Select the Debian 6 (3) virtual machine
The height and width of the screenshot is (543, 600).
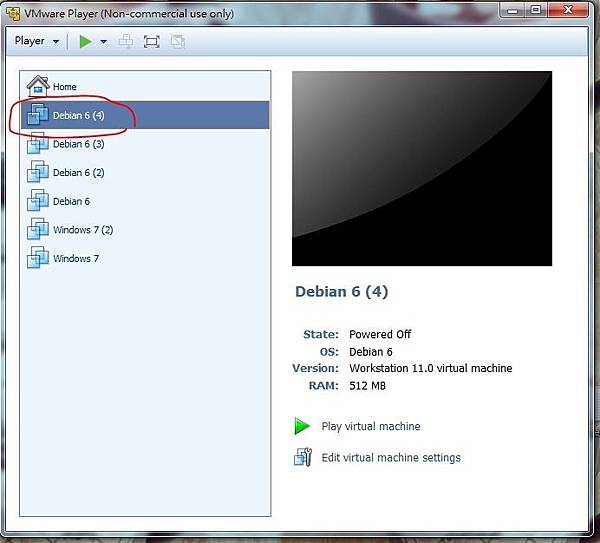coord(145,144)
